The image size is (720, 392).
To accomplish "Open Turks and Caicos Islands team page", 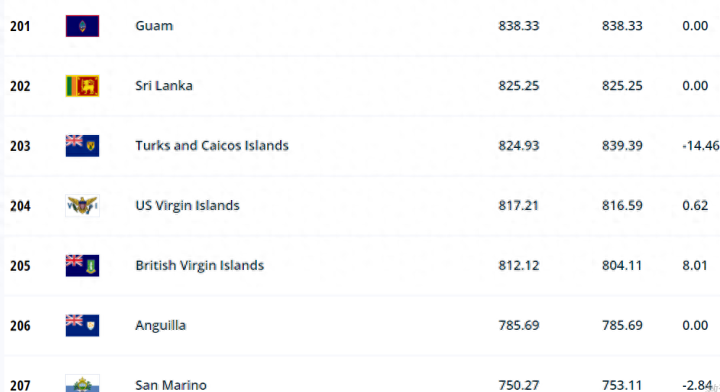I will (x=212, y=146).
